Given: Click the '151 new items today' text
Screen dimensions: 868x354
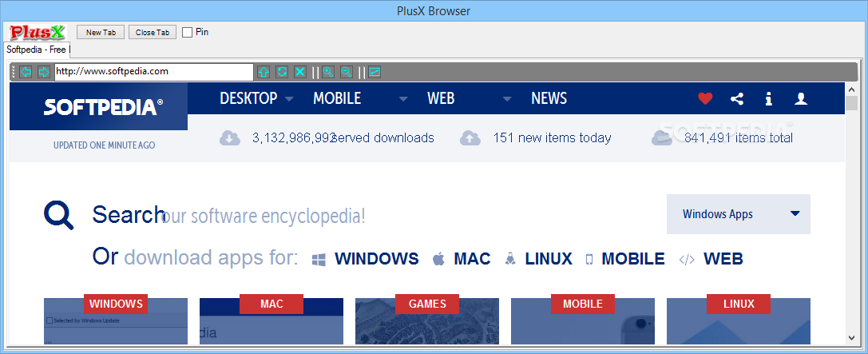Looking at the screenshot, I should tap(552, 138).
